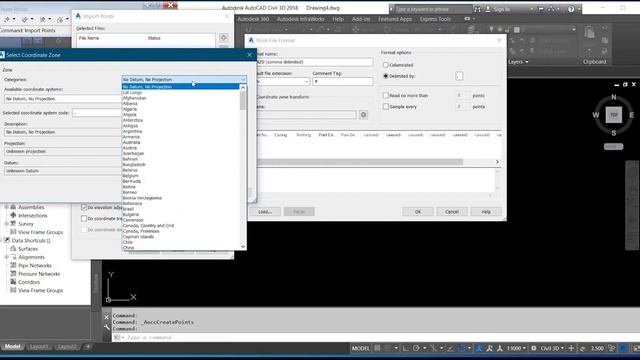The image size is (640, 360).
Task: Click the Pressure Networks tree icon
Action: click(x=13, y=273)
